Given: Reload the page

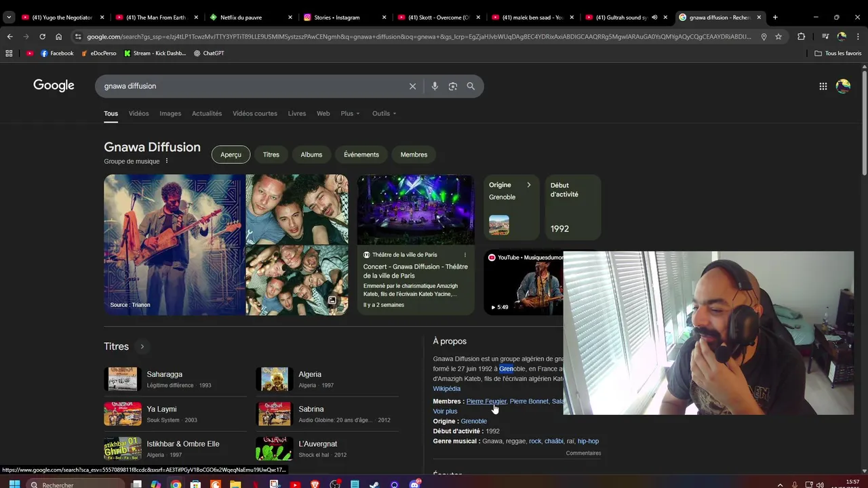Looking at the screenshot, I should click(42, 37).
